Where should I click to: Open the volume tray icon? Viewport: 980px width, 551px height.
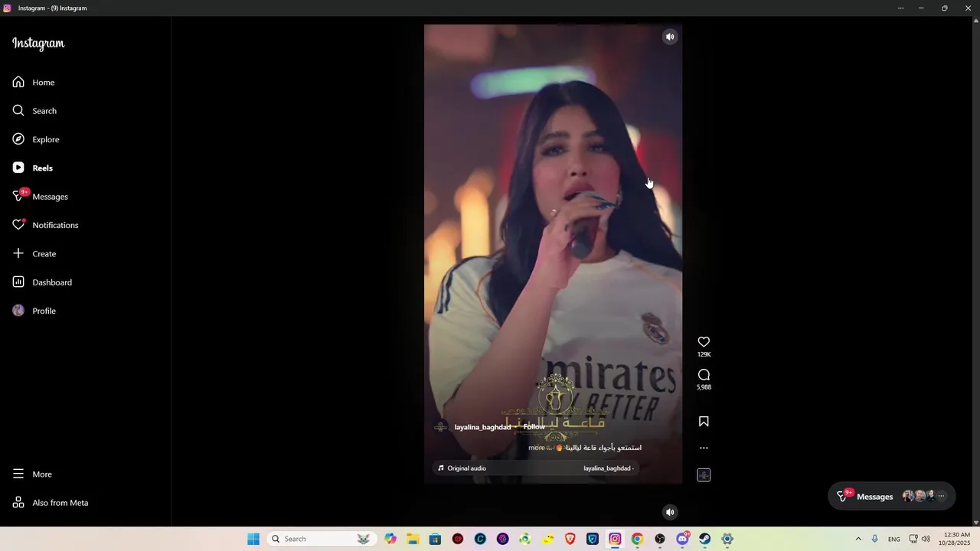click(926, 539)
